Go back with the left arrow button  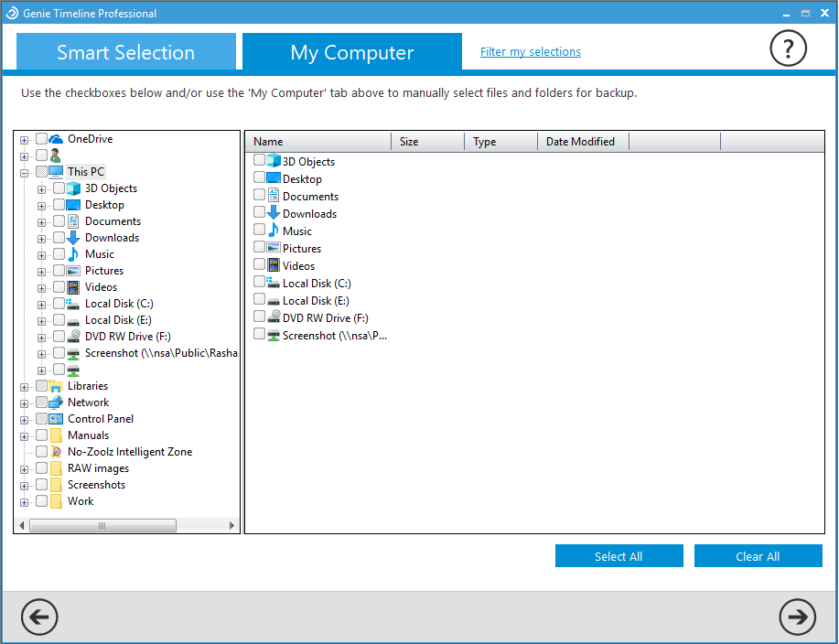39,617
